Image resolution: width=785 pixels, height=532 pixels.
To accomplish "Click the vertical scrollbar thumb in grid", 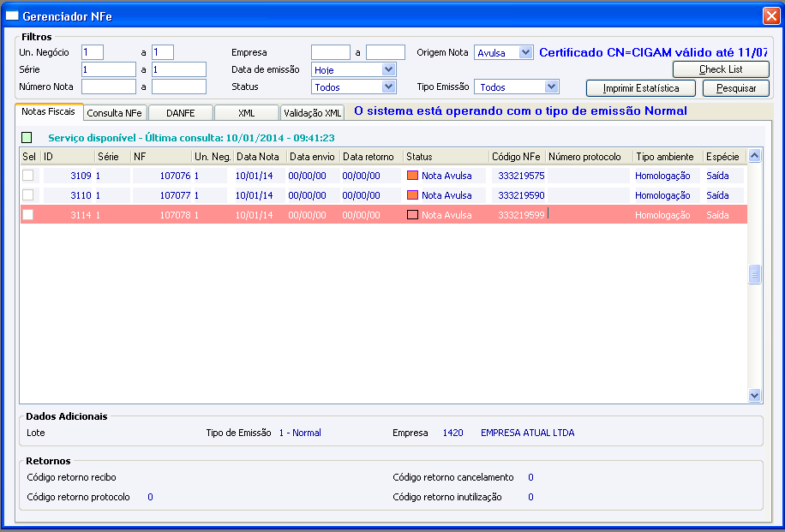I will click(x=754, y=274).
